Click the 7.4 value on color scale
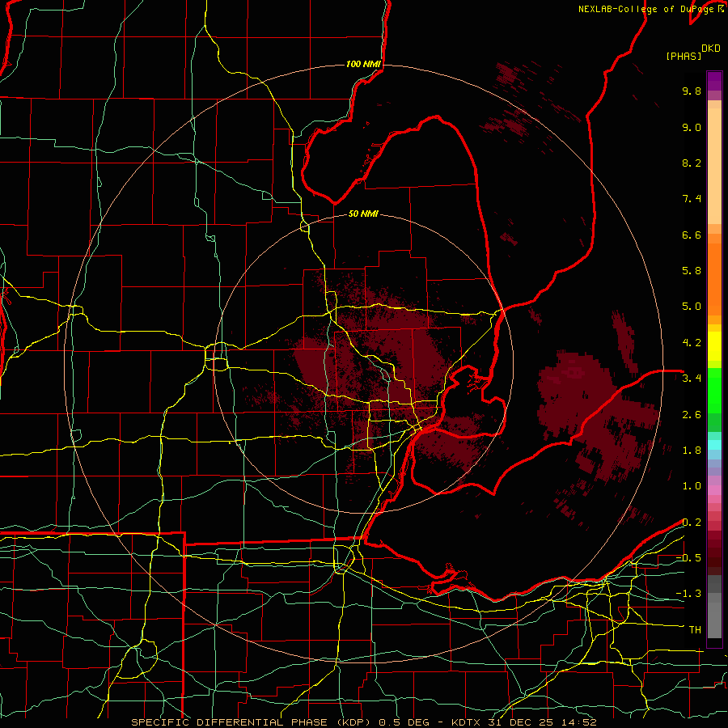 (x=692, y=199)
